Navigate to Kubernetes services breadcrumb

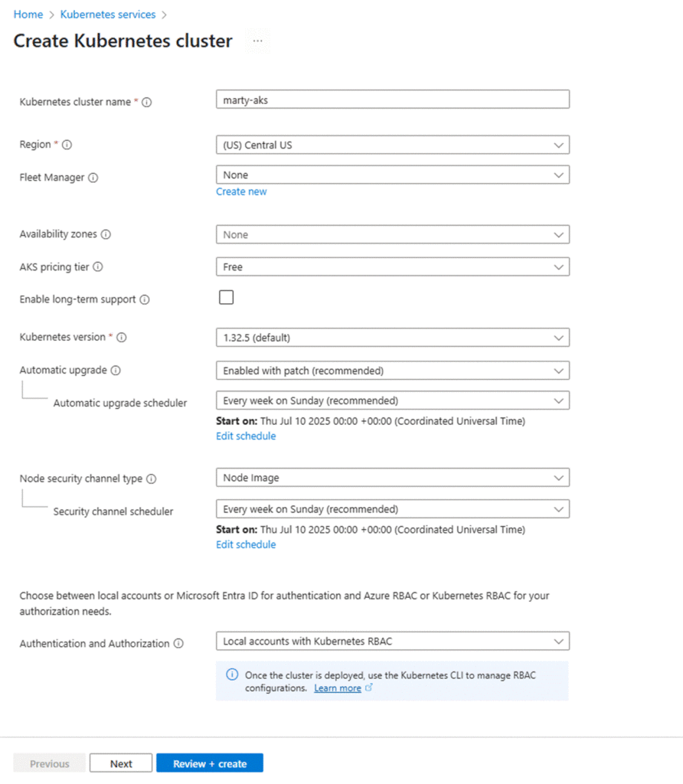click(108, 15)
